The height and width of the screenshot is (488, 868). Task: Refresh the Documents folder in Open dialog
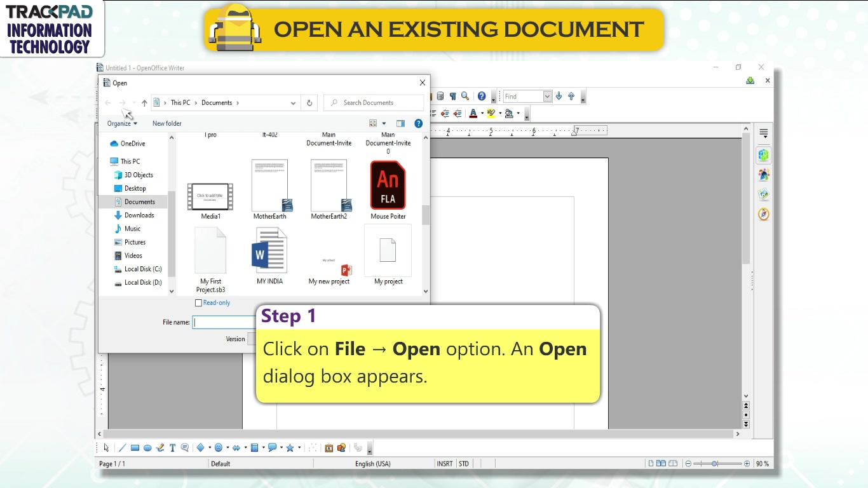tap(309, 103)
